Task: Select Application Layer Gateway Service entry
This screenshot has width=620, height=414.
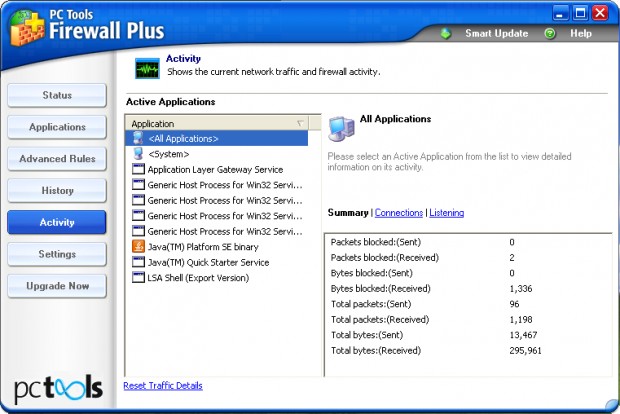Action: point(214,170)
